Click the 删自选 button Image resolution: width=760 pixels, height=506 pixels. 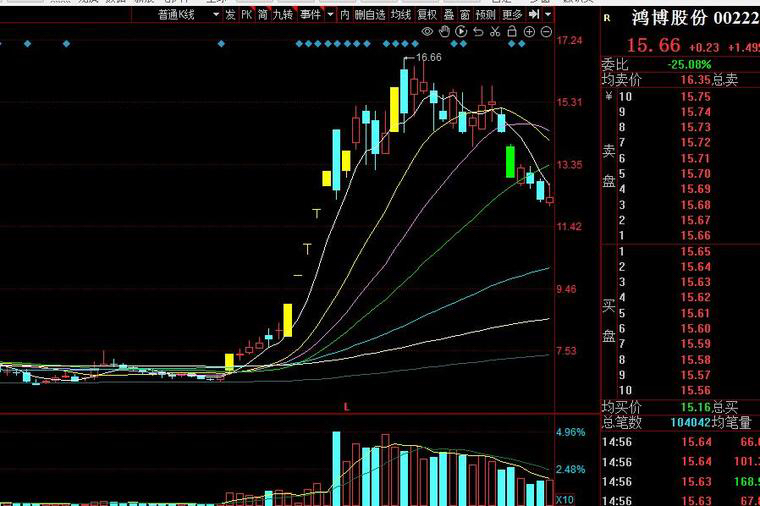coord(370,15)
